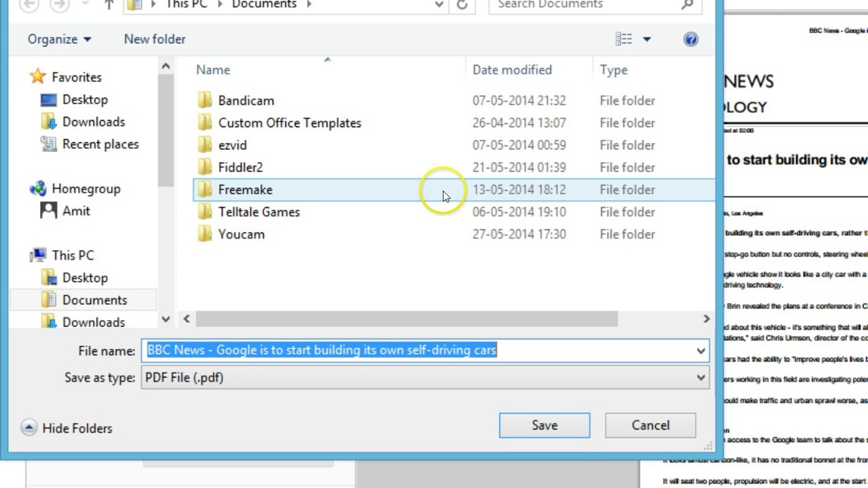Open the Save as type combo box
868x488 pixels.
[x=425, y=378]
